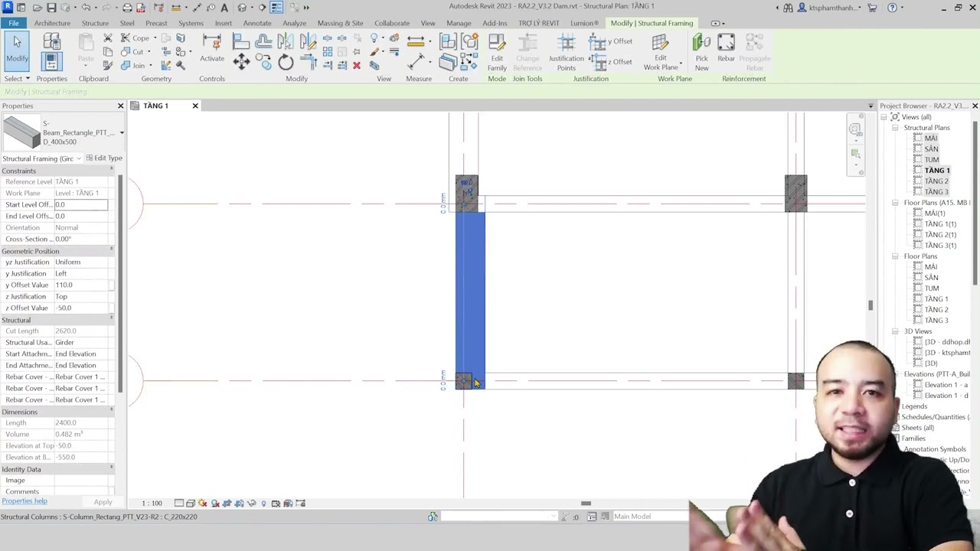Click the view scale 1 : 100
This screenshot has height=551, width=980.
point(152,504)
